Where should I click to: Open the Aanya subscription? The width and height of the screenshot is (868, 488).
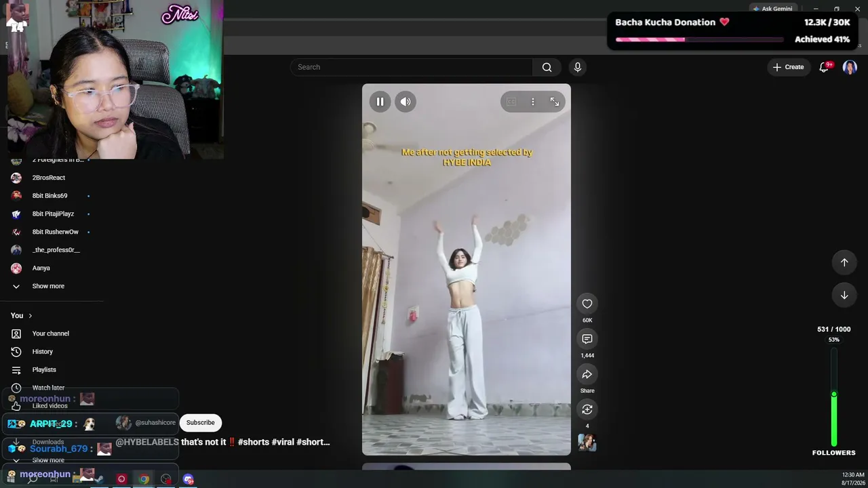41,268
